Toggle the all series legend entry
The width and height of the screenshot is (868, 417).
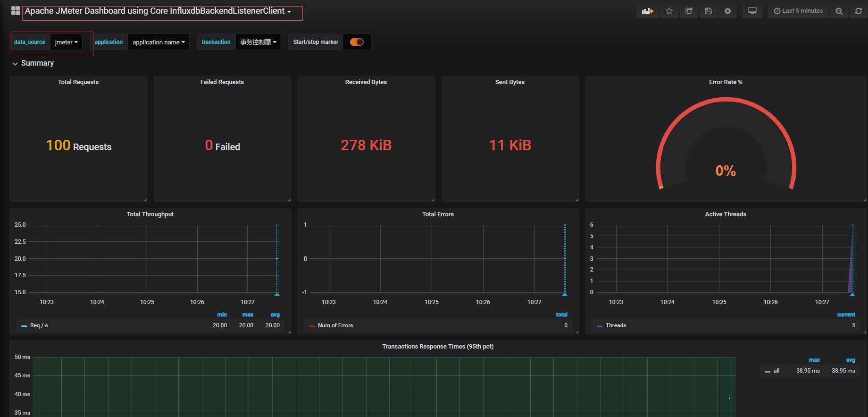pyautogui.click(x=776, y=371)
